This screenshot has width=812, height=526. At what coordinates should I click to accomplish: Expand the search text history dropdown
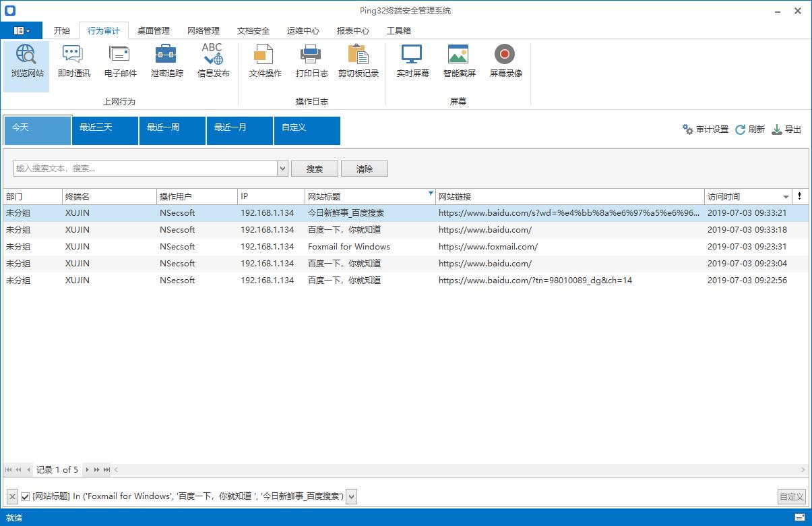click(x=283, y=169)
